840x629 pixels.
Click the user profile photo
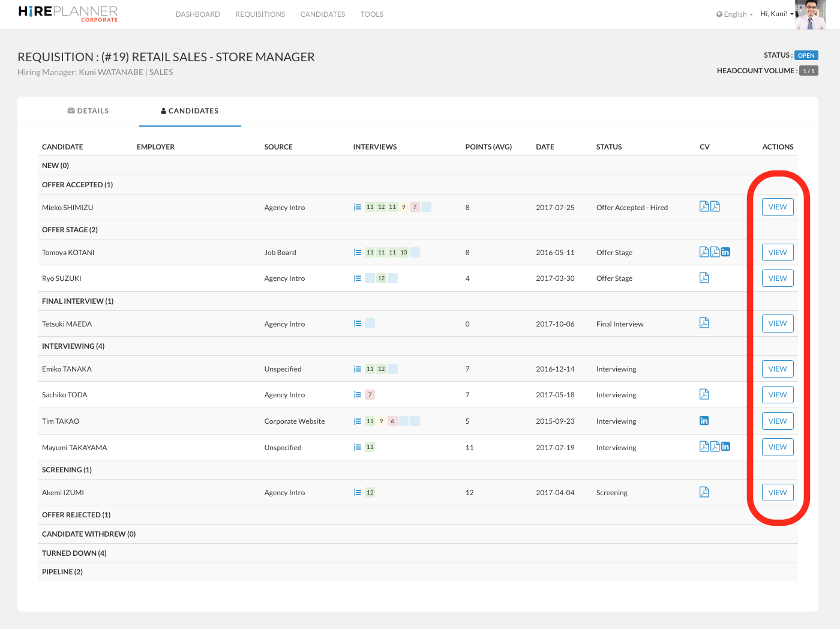(x=810, y=14)
